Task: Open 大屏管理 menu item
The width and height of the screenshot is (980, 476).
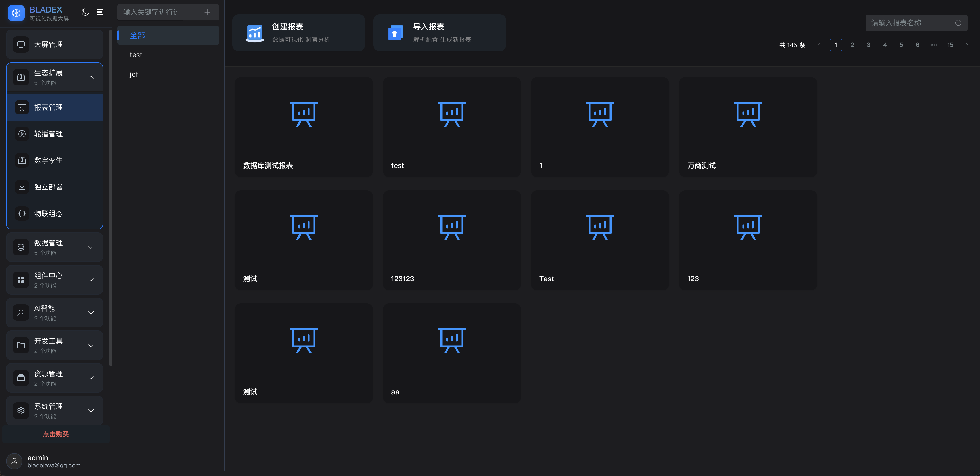Action: point(55,44)
